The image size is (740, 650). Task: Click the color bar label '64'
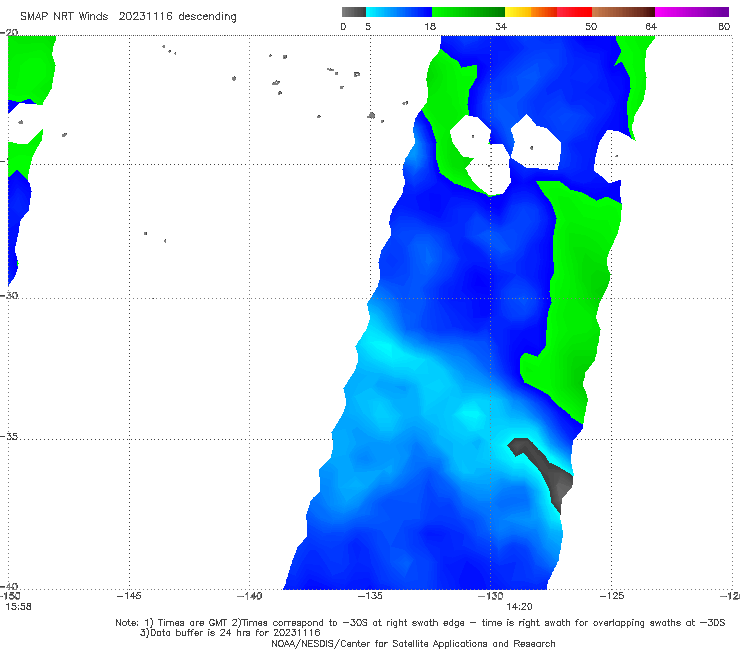point(651,26)
